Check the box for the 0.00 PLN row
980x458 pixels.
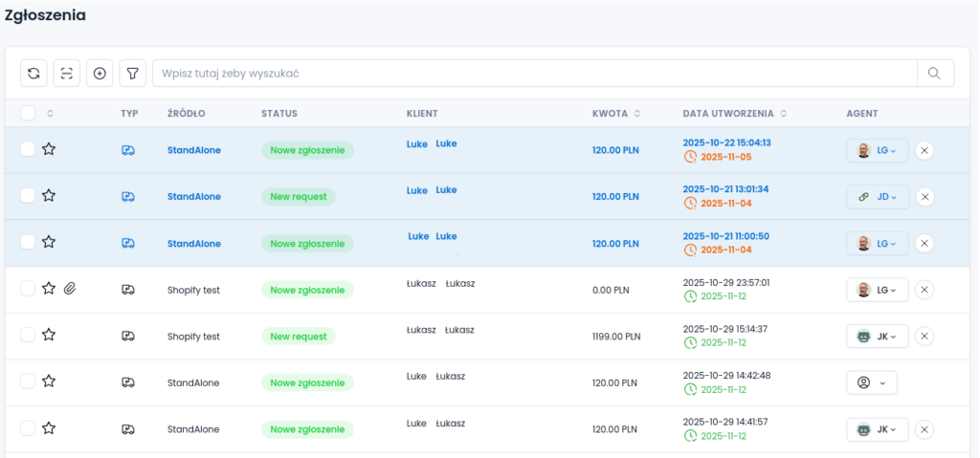coord(28,289)
